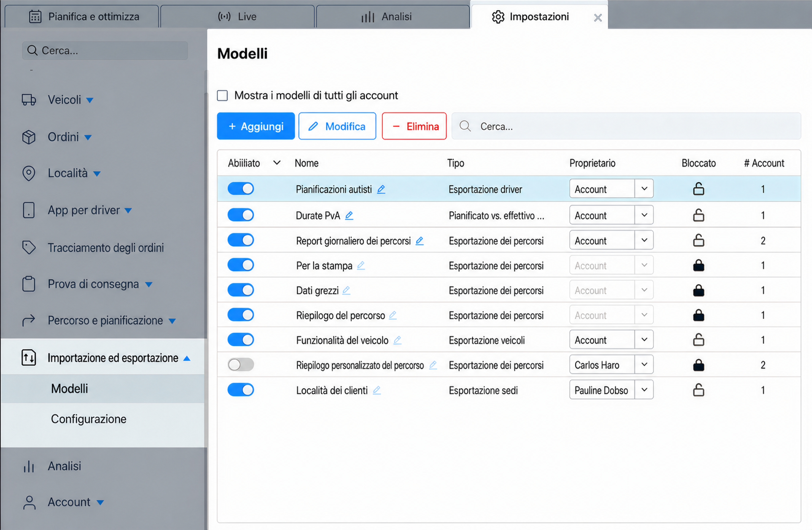Click the Abilitato column sort chevron
Viewport: 812px width, 530px height.
coord(277,163)
